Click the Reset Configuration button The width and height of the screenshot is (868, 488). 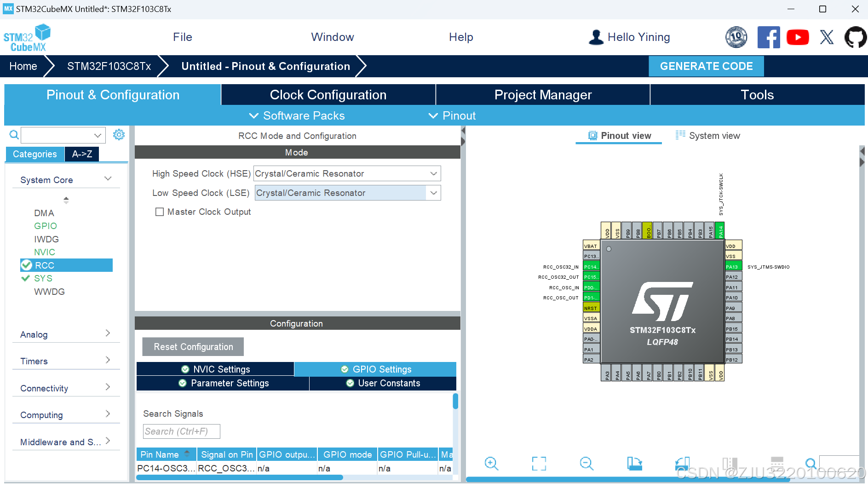point(193,347)
